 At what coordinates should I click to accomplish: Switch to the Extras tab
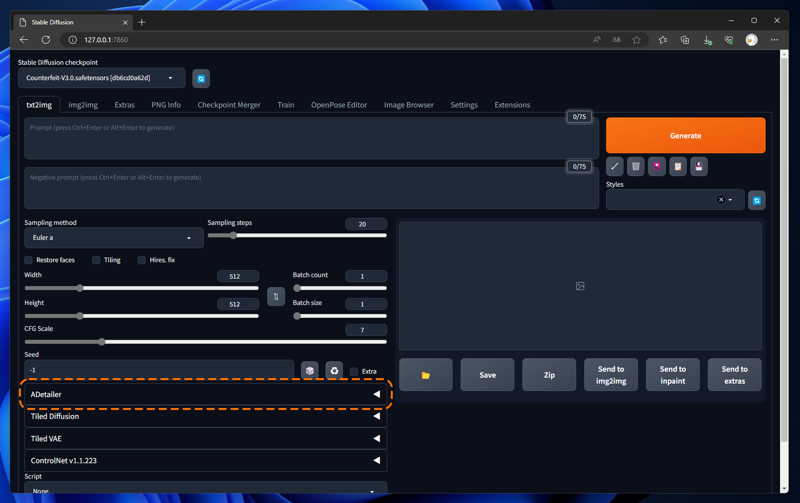(124, 105)
